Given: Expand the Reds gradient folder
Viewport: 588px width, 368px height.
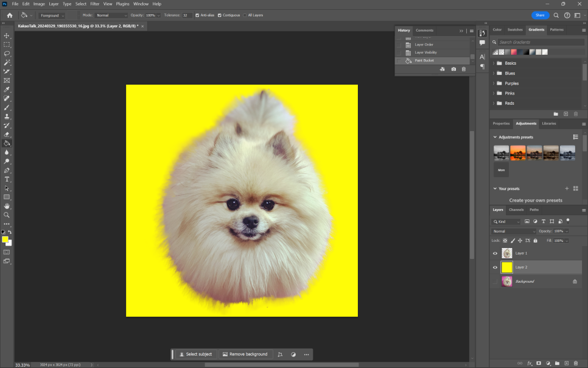Looking at the screenshot, I should (494, 103).
